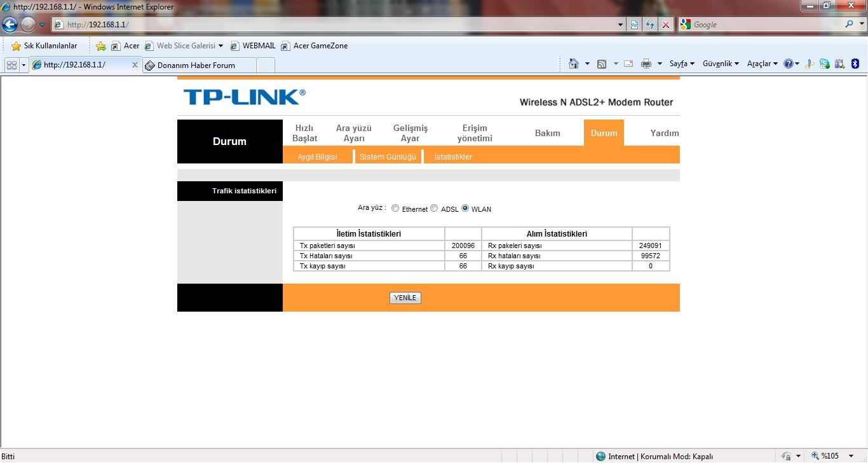Click the Bluetooth toolbar icon
This screenshot has width=868, height=463.
tap(855, 64)
